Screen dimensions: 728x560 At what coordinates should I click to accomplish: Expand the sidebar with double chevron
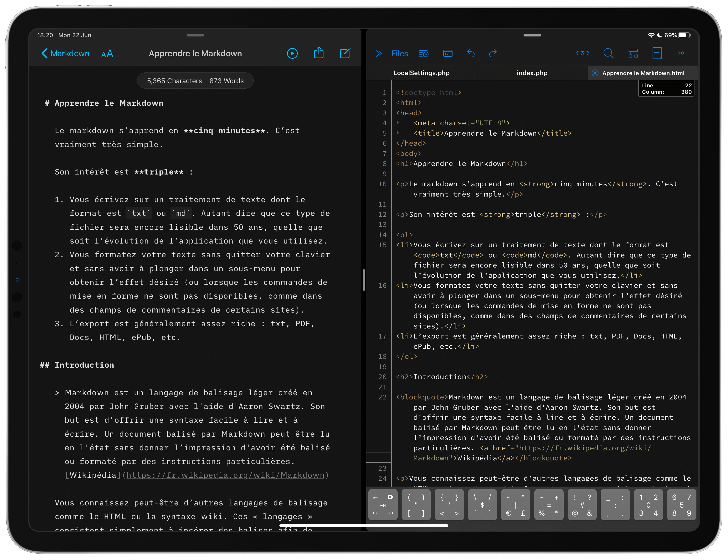(x=379, y=54)
